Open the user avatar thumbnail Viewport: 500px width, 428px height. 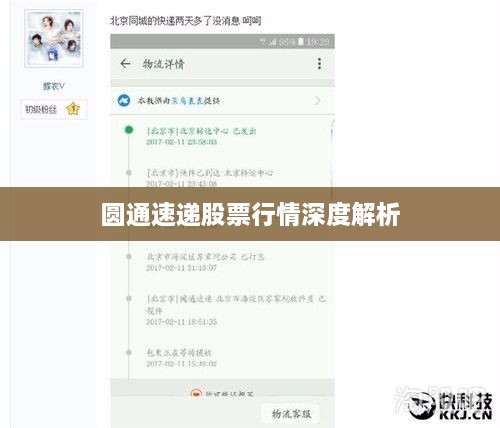click(x=54, y=39)
